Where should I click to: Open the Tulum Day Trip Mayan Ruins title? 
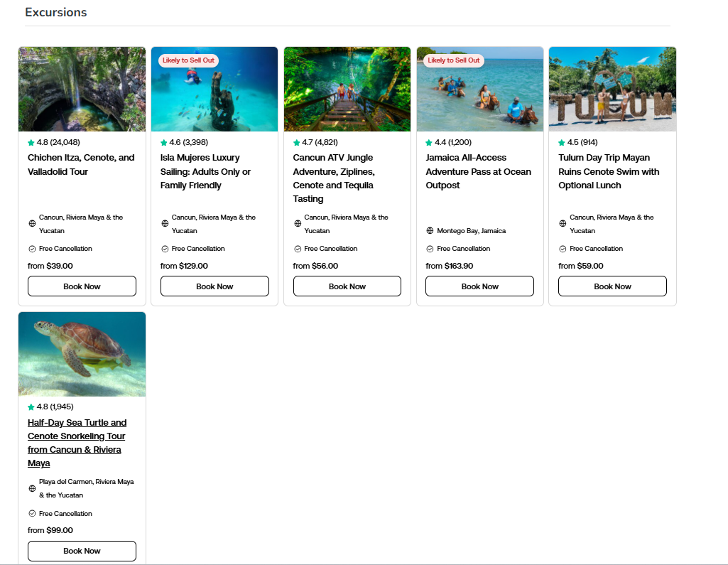click(x=609, y=171)
